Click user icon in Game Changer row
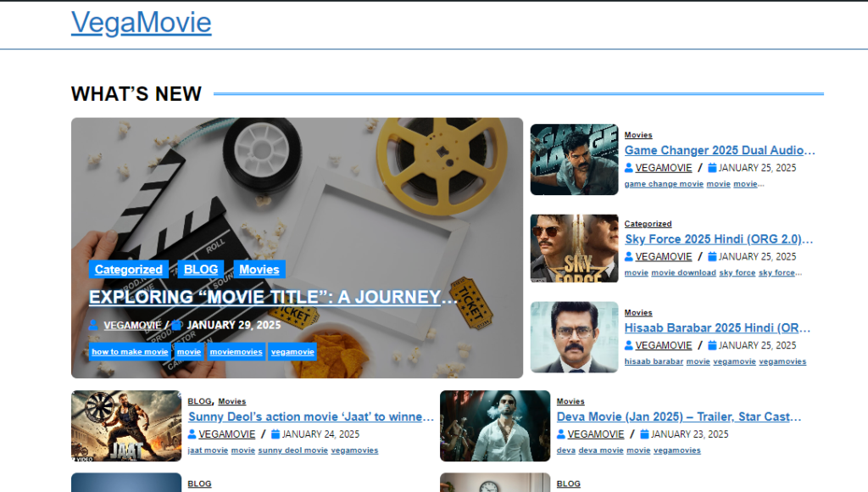The image size is (868, 492). coord(629,168)
